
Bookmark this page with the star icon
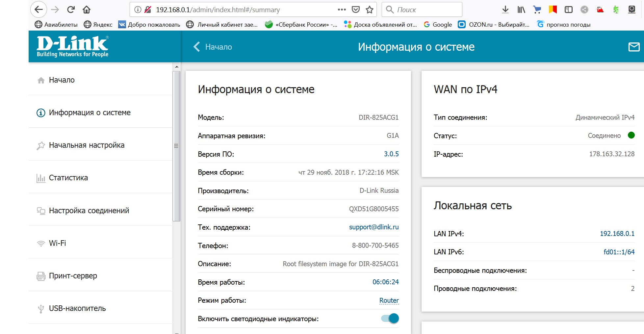[370, 10]
